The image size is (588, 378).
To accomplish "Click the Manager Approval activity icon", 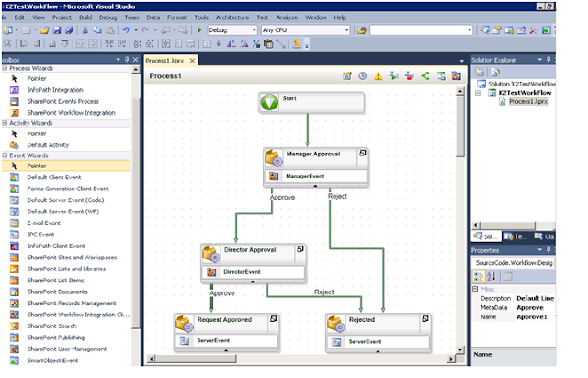I will pyautogui.click(x=274, y=157).
